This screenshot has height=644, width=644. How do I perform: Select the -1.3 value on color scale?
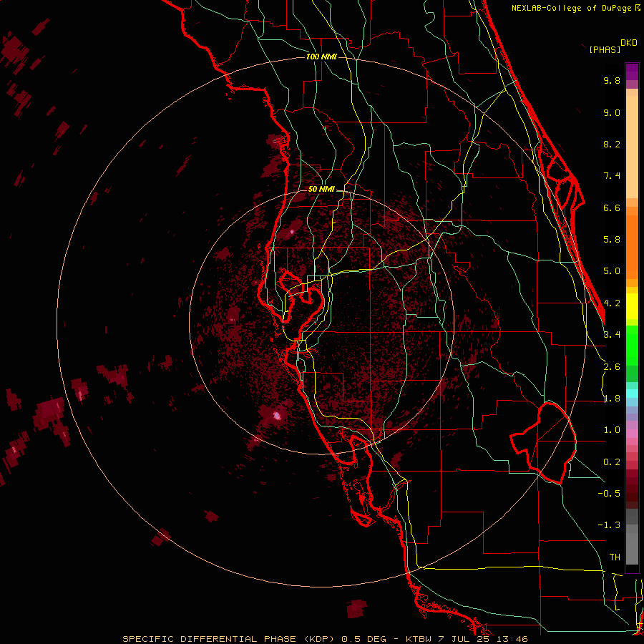(609, 525)
